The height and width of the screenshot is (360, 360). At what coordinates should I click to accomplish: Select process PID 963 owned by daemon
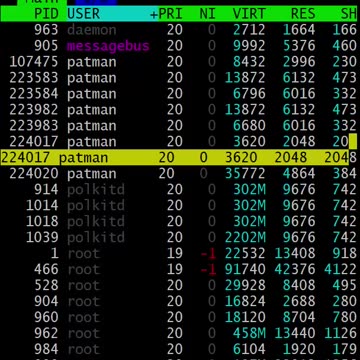[x=180, y=30]
